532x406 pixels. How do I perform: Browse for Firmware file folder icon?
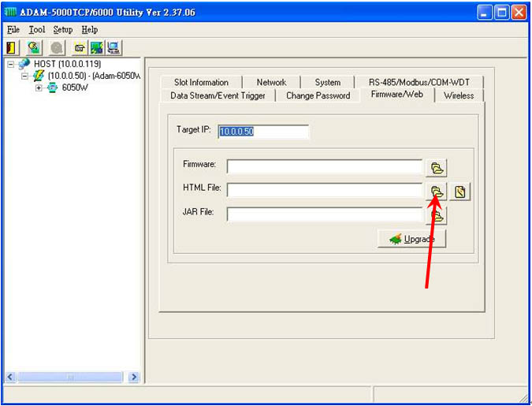(437, 168)
